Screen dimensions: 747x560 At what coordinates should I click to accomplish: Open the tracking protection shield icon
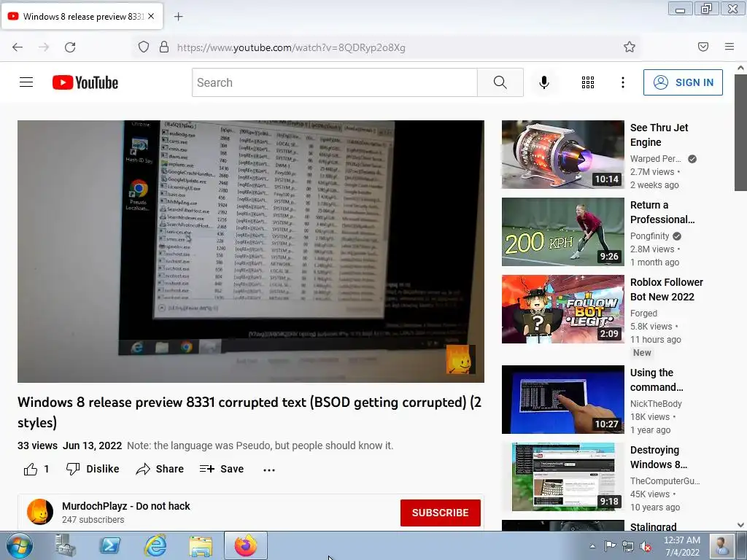pos(144,47)
